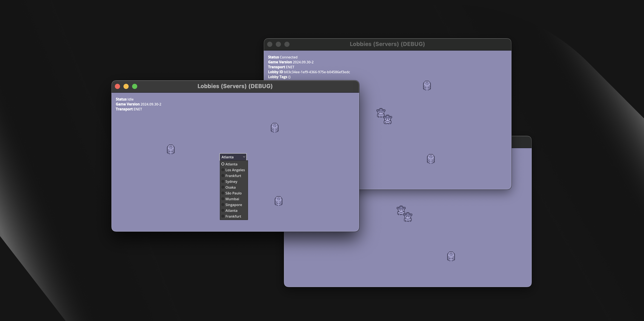This screenshot has width=644, height=321.
Task: Click the title bar of the Connected Lobbies window
Action: (x=387, y=44)
